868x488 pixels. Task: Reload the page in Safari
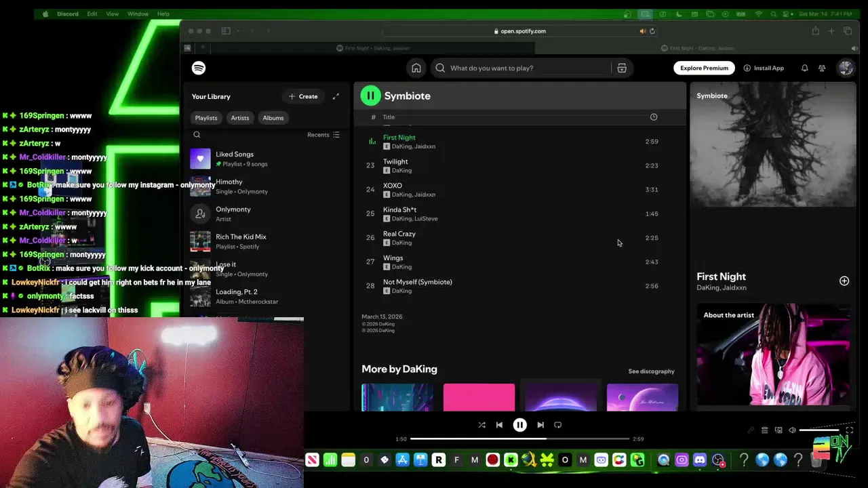(x=652, y=31)
